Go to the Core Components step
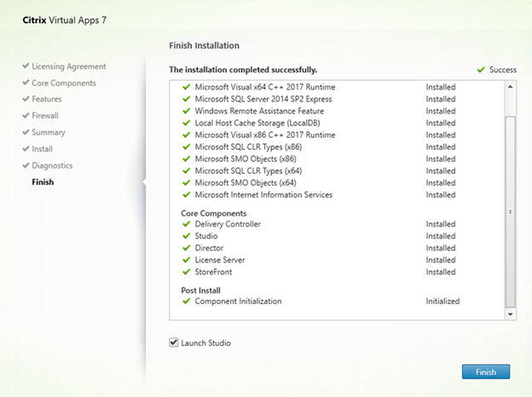Screen dimensions: 532x397 (64, 83)
